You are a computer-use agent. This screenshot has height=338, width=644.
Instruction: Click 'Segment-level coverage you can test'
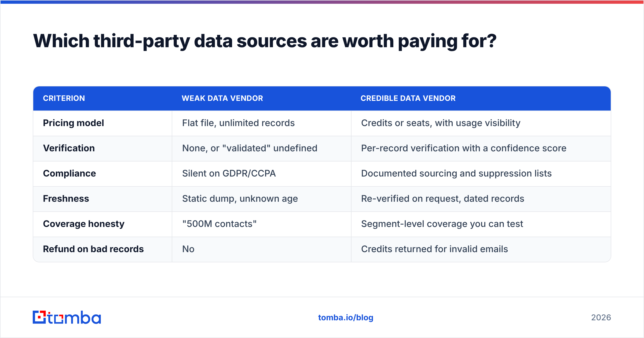click(x=442, y=224)
